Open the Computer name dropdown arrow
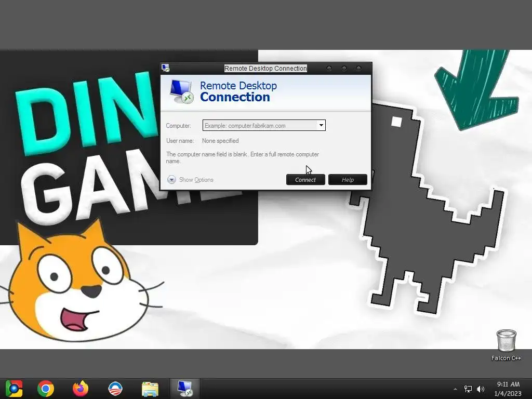Screen dimensions: 532x399 (321, 125)
